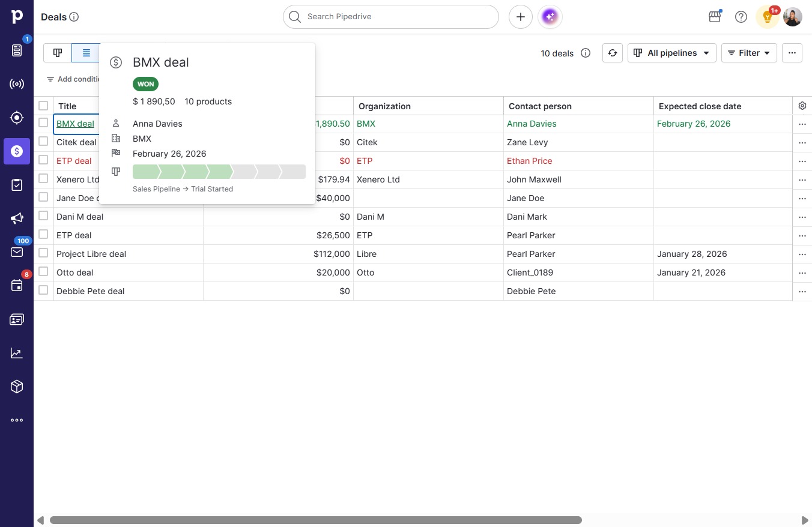Image resolution: width=812 pixels, height=527 pixels.
Task: Click info icon next to 10 deals
Action: click(x=586, y=53)
